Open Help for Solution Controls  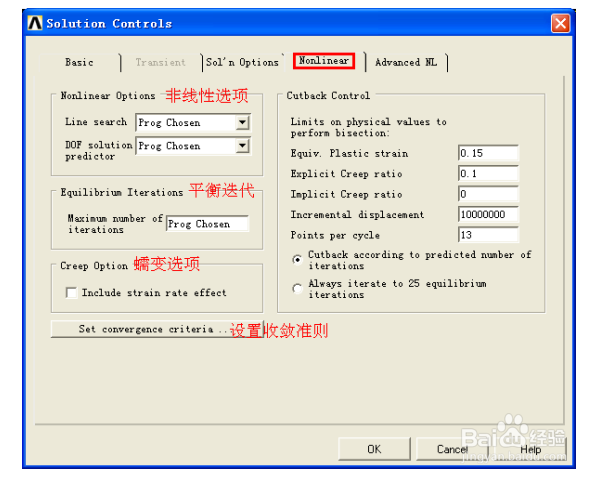(530, 449)
